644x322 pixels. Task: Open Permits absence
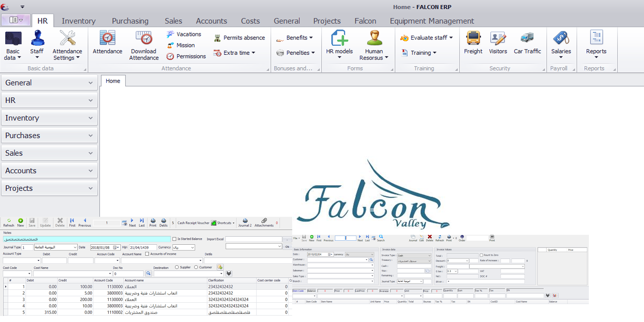coord(239,38)
